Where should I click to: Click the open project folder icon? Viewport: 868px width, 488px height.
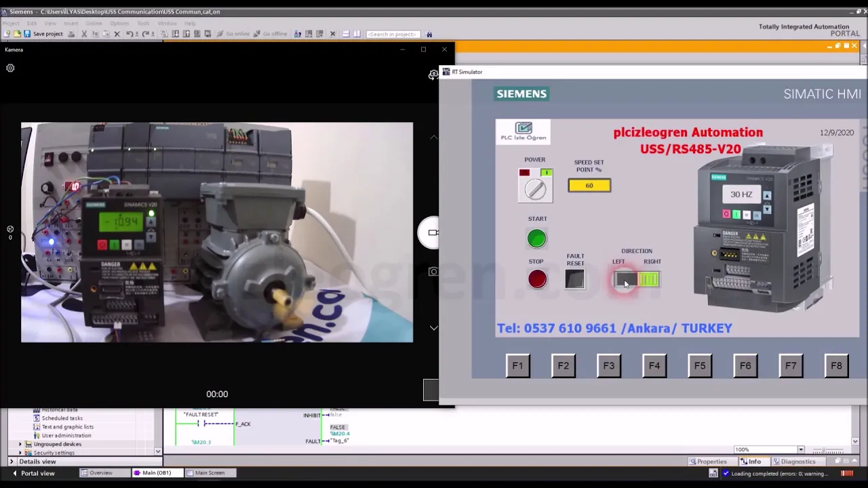(17, 34)
